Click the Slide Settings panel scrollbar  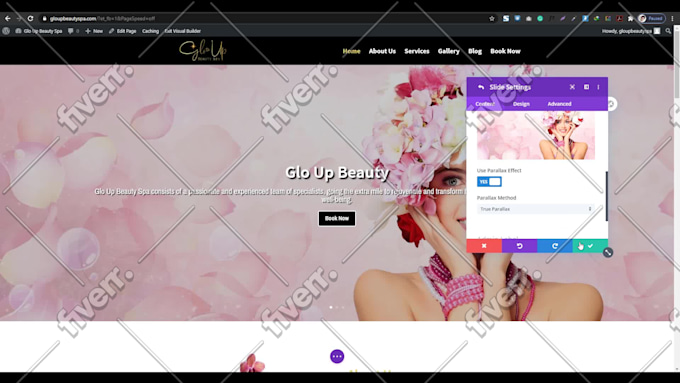pos(606,196)
